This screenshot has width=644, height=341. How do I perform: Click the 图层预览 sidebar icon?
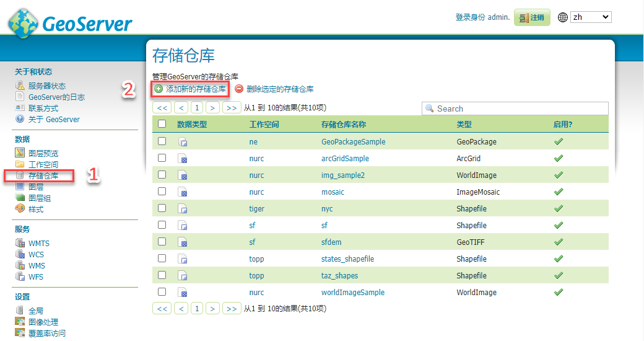(x=20, y=153)
